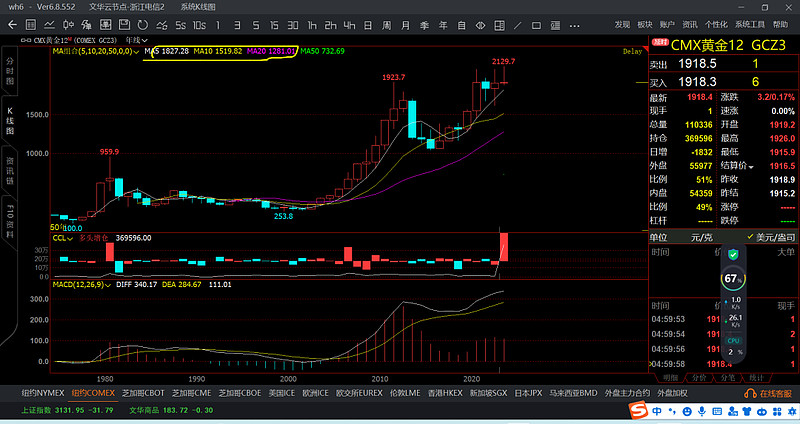Open the 统计 tab in trade panel
Screen dimensions: 800x424
[x=756, y=378]
